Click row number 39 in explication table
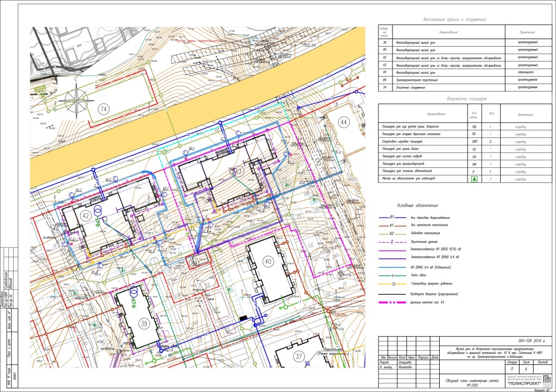This screenshot has width=556, height=392. point(384,42)
